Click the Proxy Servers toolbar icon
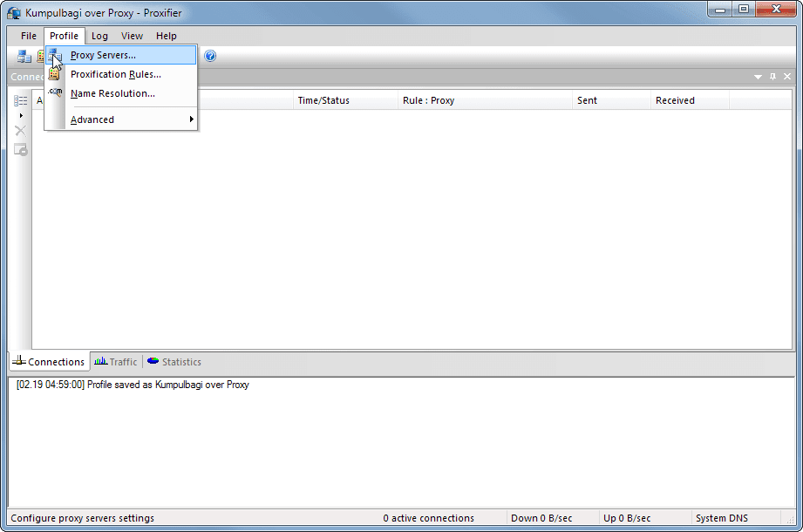This screenshot has height=532, width=803. click(x=24, y=57)
